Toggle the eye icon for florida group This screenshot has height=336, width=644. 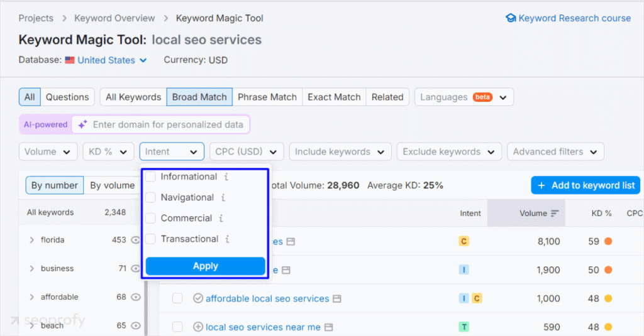135,240
